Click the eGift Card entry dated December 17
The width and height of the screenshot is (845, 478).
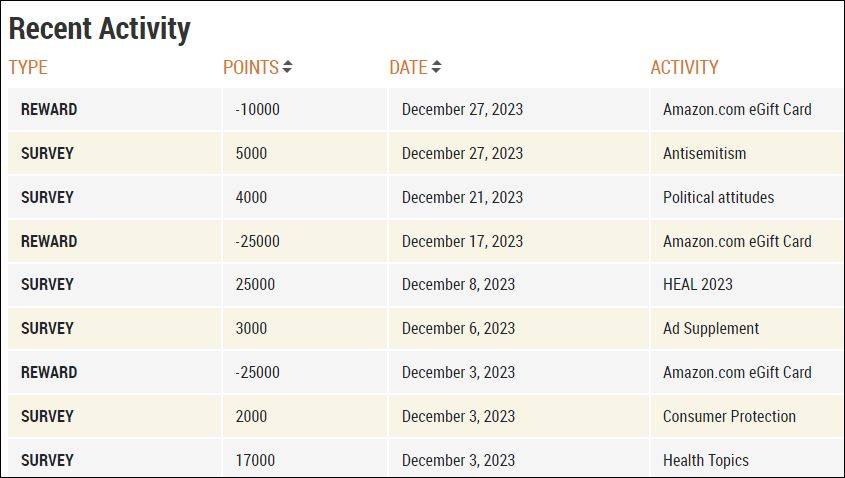pos(737,242)
